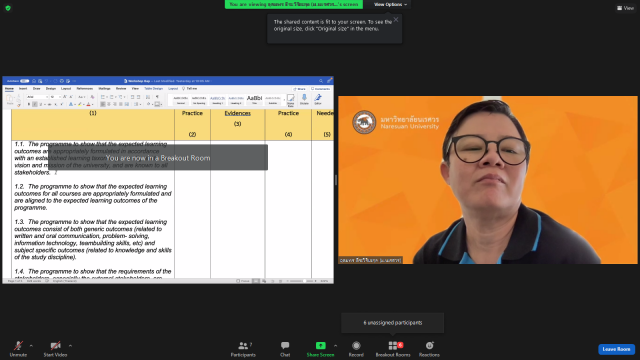Click the View button at top right
This screenshot has width=640, height=360.
(x=625, y=8)
